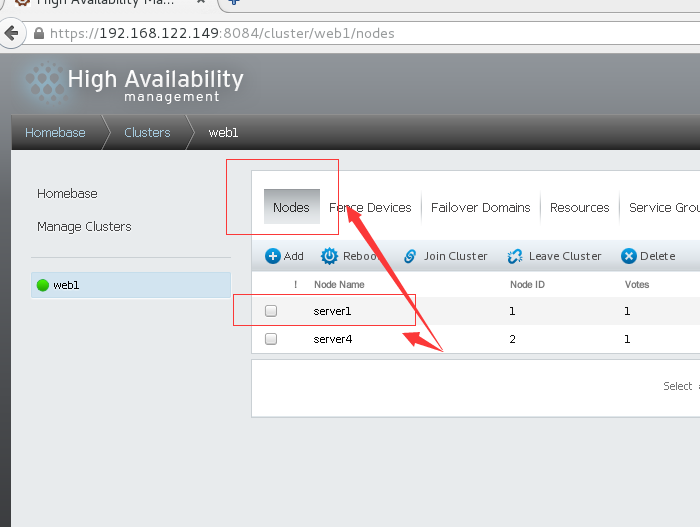Select the web1 cluster in sidebar
The width and height of the screenshot is (700, 527).
[131, 285]
